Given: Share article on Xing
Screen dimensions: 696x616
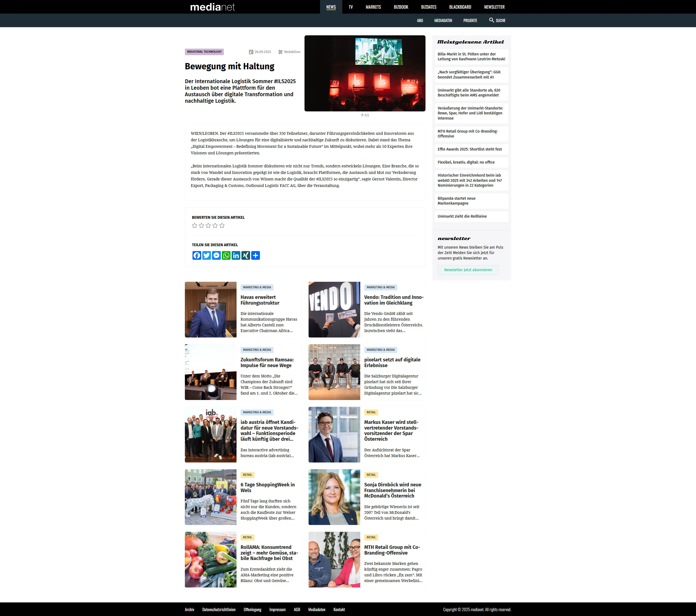Looking at the screenshot, I should point(246,255).
